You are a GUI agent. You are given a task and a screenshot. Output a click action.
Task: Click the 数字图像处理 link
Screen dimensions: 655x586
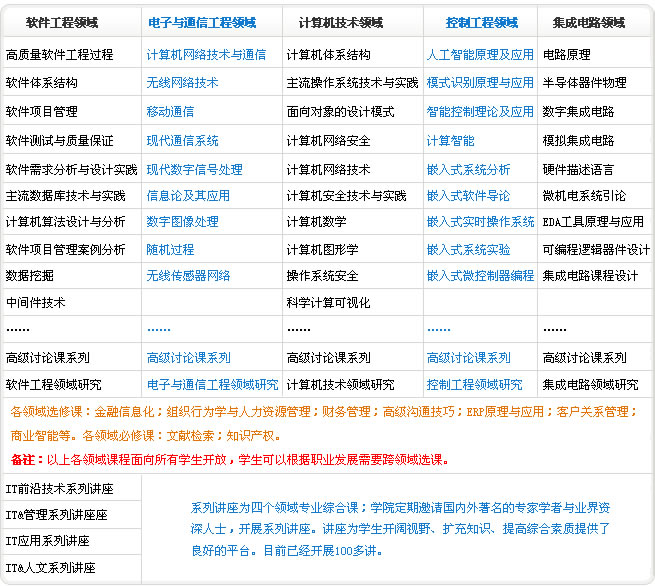point(182,222)
